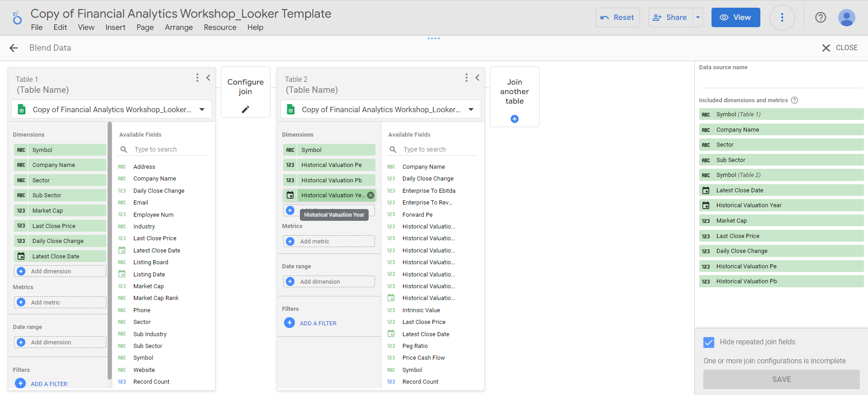Click the calendar icon of Latest Close Date in Table 2 available fields

pos(391,334)
